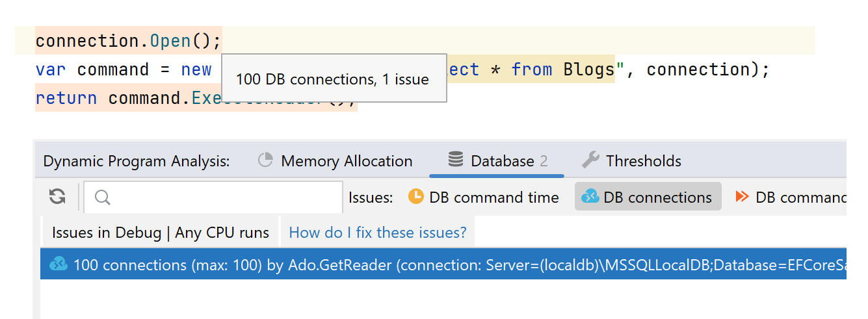Image resolution: width=868 pixels, height=319 pixels.
Task: Select the Issues in Debug | Any CPU runs tab
Action: click(160, 233)
